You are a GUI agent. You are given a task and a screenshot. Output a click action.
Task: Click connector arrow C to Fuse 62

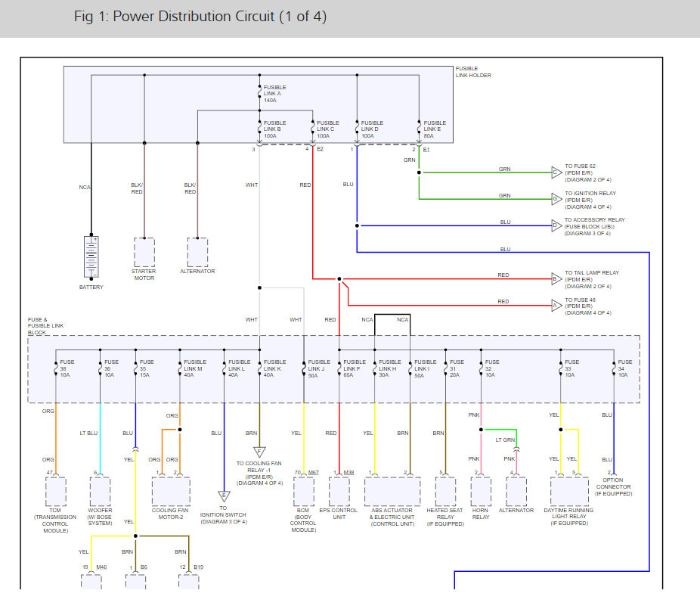[556, 172]
